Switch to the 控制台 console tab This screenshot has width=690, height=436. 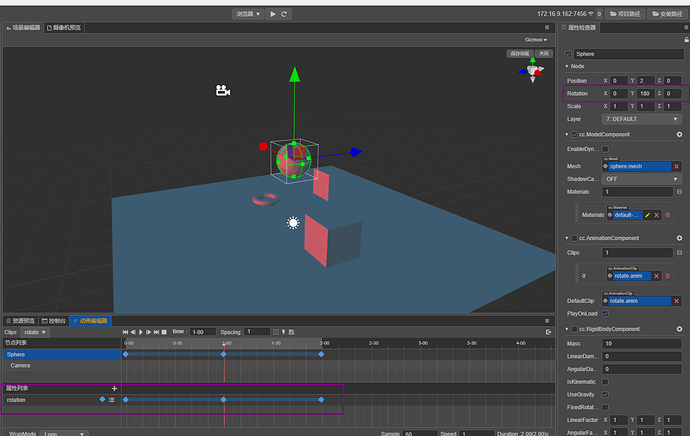pos(54,321)
